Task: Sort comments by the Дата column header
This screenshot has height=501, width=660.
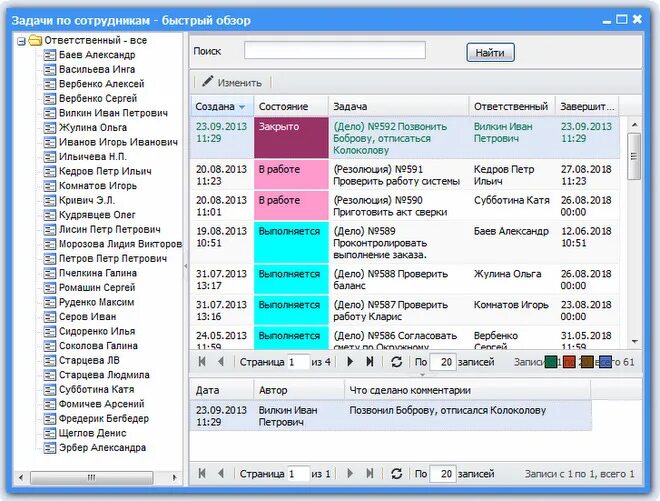Action: pos(221,390)
